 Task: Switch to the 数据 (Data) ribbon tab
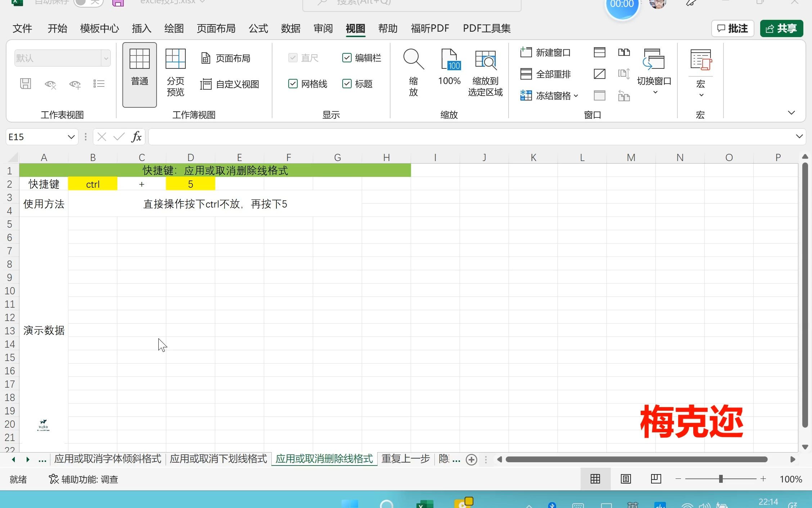coord(290,28)
